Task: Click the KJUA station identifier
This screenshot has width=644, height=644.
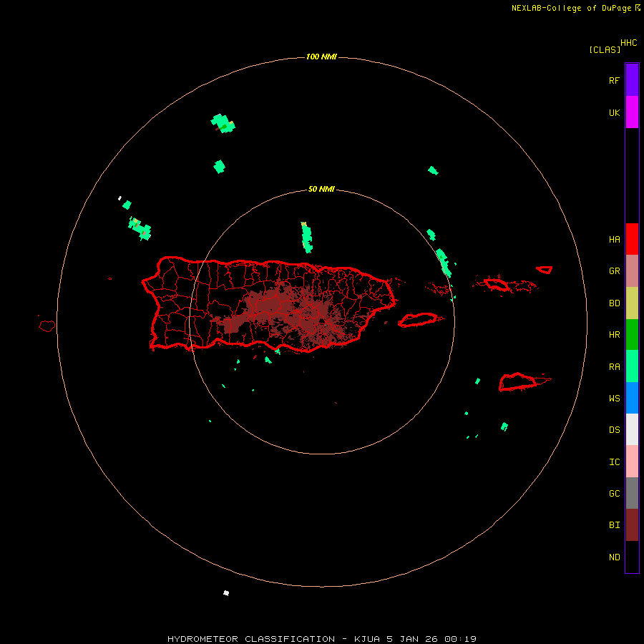Action: pyautogui.click(x=368, y=639)
